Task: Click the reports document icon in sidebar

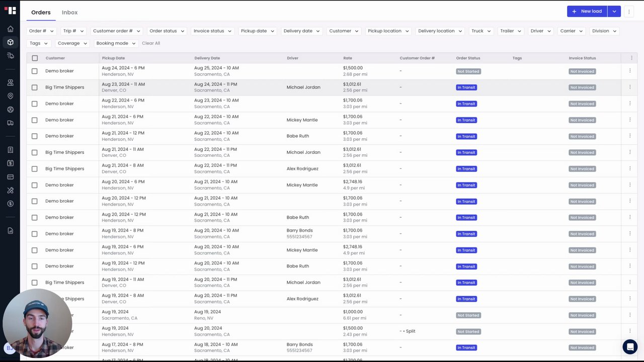Action: (x=10, y=231)
